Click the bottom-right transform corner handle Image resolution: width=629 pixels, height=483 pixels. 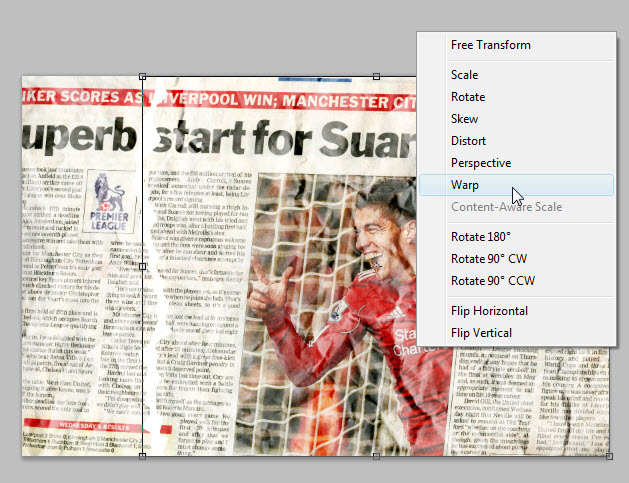click(609, 456)
